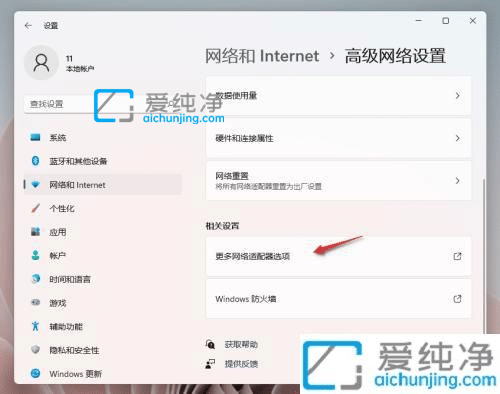Open 帐户 label in sidebar
Image resolution: width=500 pixels, height=394 pixels.
58,256
